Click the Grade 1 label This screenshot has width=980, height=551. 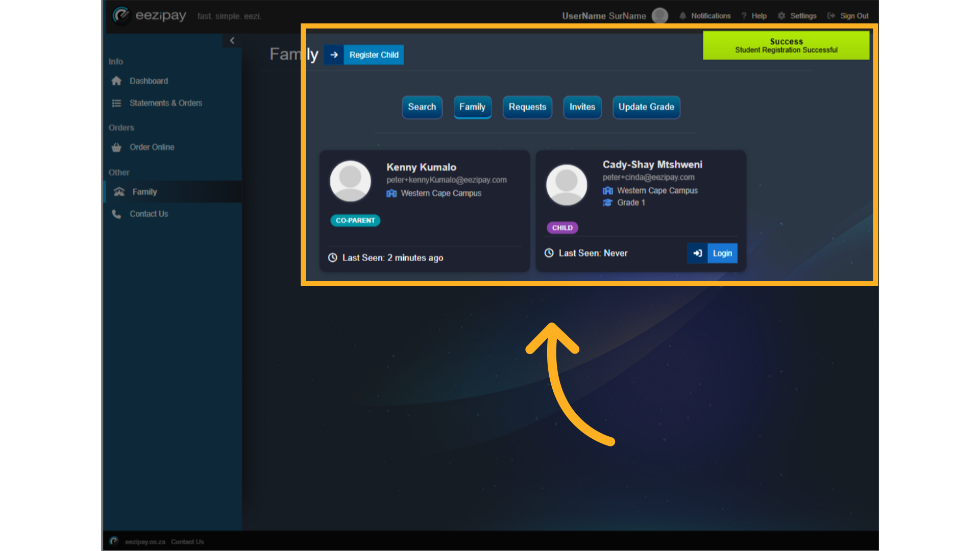coord(631,203)
